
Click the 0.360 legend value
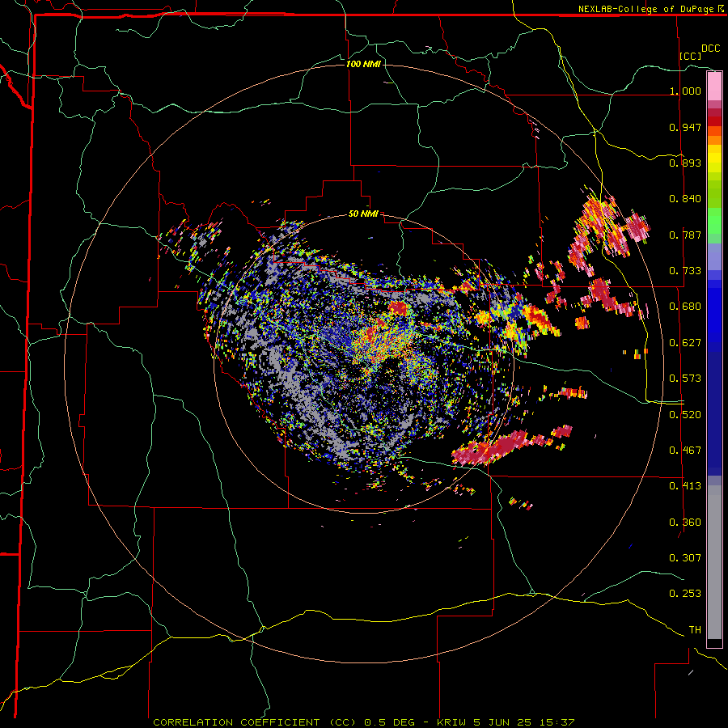click(x=685, y=523)
